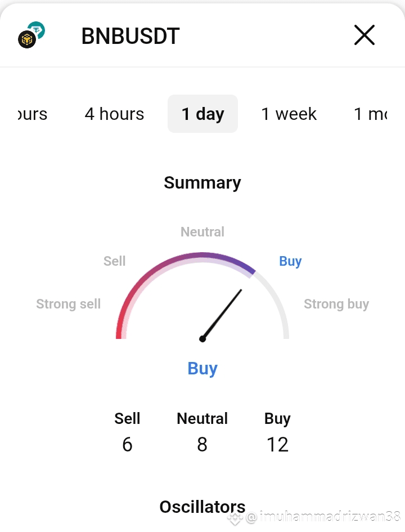Switch to the 1 week timeframe
This screenshot has width=405, height=532.
(x=289, y=114)
